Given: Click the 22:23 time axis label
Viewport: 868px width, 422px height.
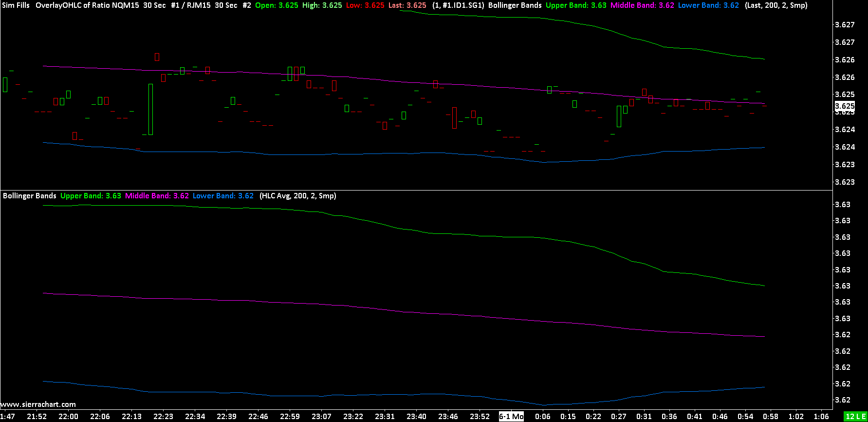Looking at the screenshot, I should (163, 417).
